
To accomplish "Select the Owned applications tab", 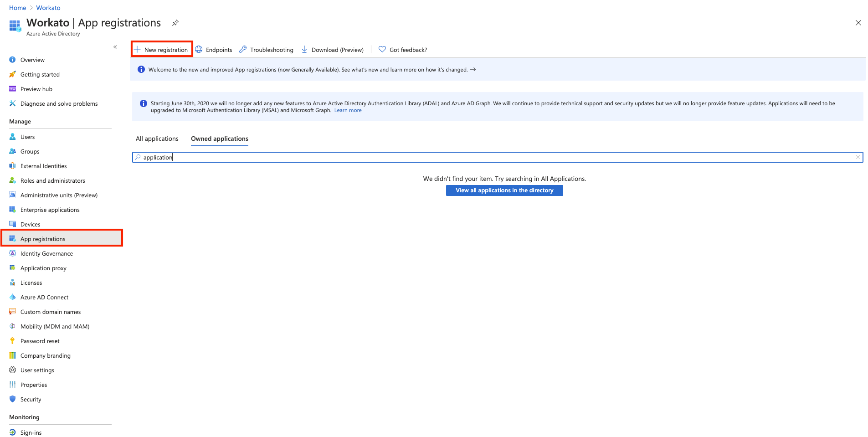I will (220, 139).
